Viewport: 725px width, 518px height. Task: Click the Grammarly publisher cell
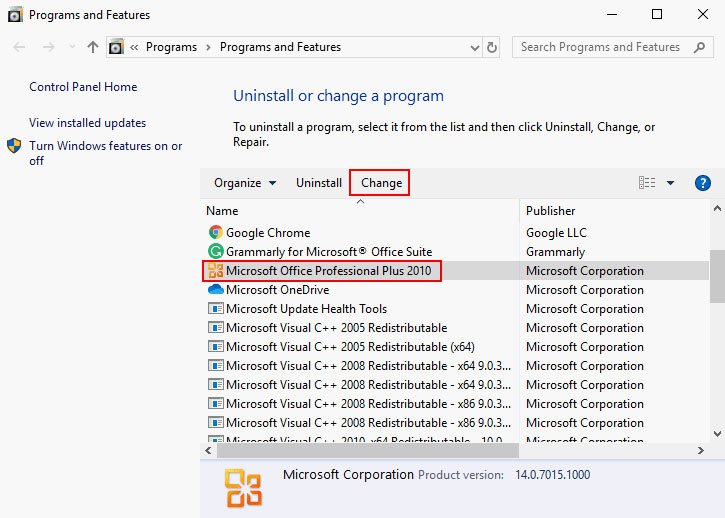tap(555, 252)
